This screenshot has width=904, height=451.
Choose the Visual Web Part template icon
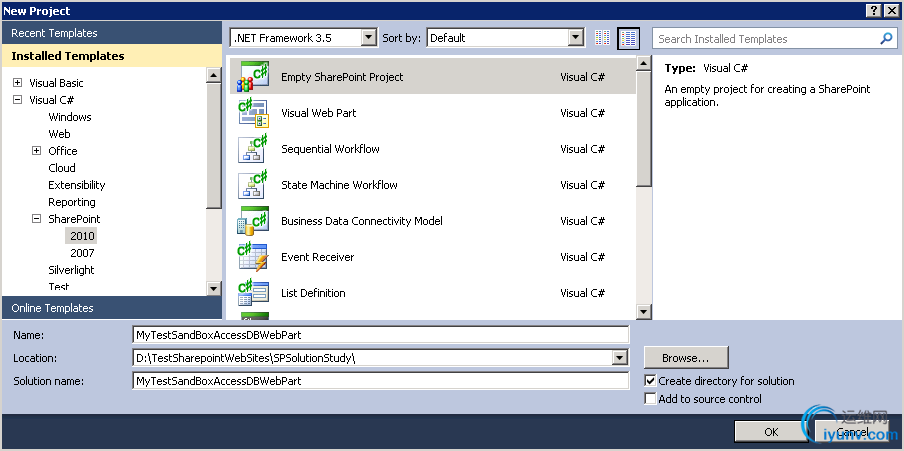coord(254,113)
